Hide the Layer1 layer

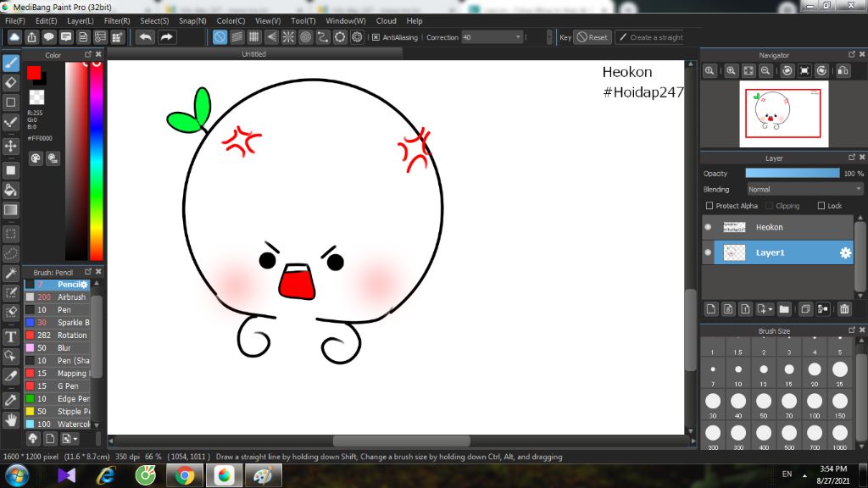[708, 252]
